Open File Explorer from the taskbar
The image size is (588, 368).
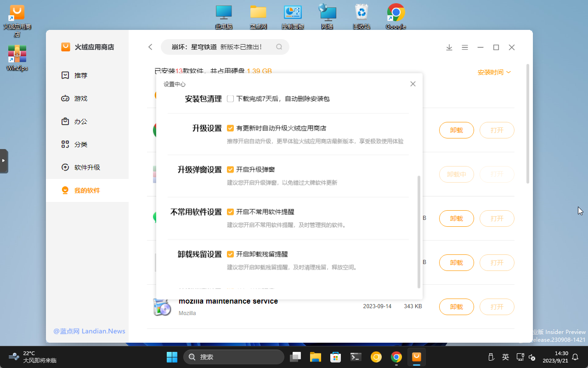click(x=315, y=357)
